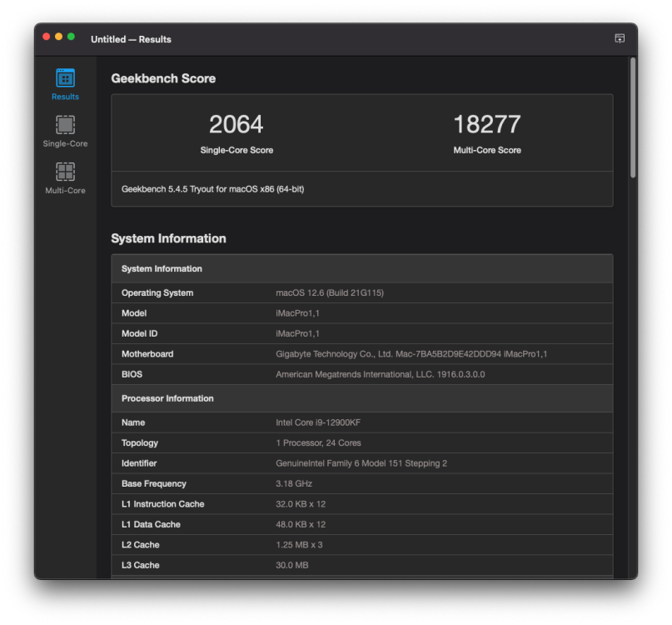Click the 3.18 GHz base frequency value
672x625 pixels.
click(294, 484)
